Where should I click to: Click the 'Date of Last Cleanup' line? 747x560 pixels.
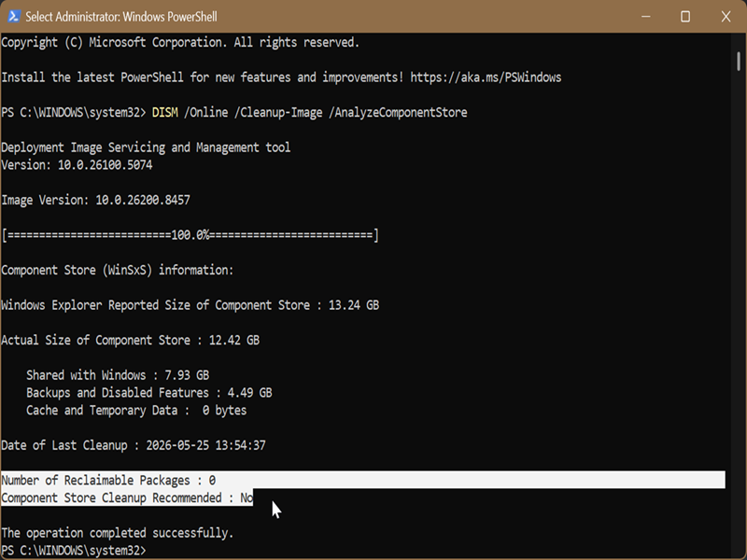coord(134,445)
